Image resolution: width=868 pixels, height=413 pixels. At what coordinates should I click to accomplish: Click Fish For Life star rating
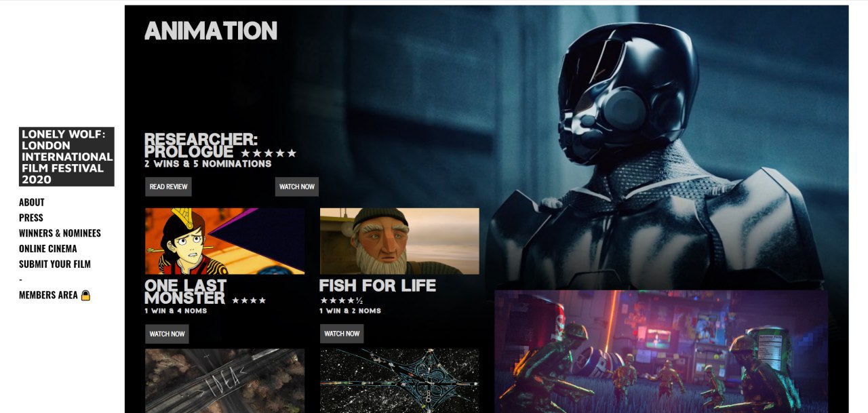click(x=342, y=300)
